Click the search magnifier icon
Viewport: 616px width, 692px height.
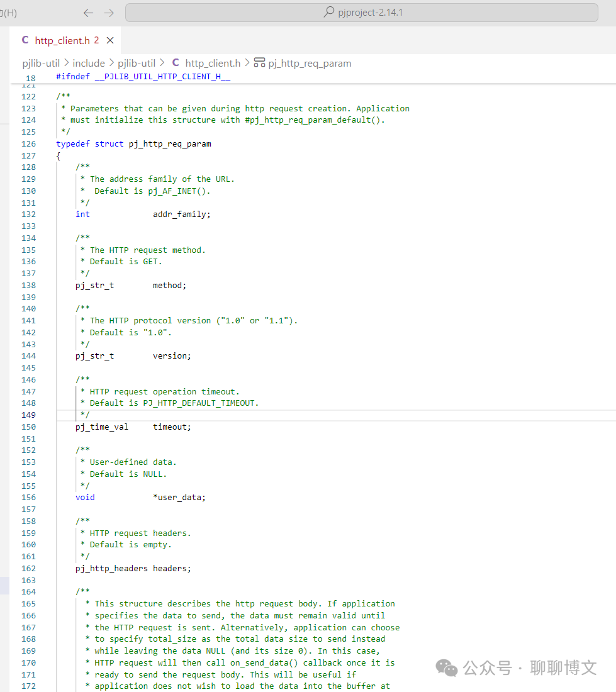(x=328, y=12)
